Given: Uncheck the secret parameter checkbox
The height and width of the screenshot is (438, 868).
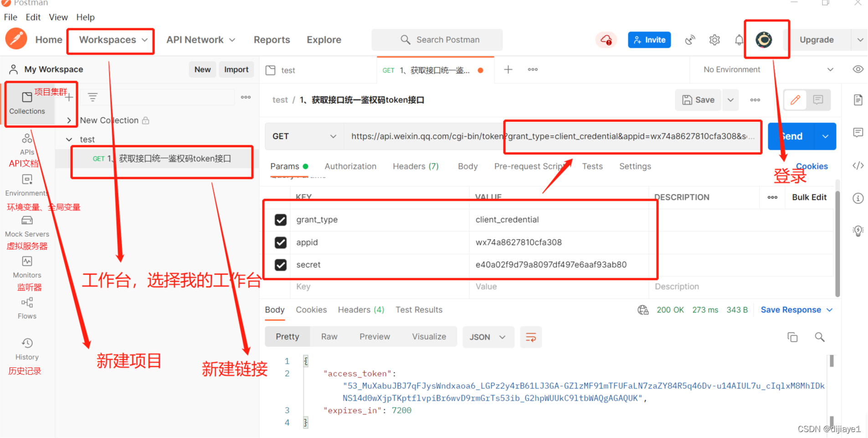Looking at the screenshot, I should click(281, 265).
